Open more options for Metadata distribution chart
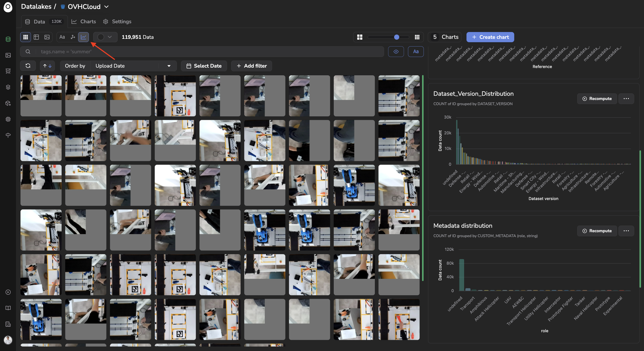 626,231
